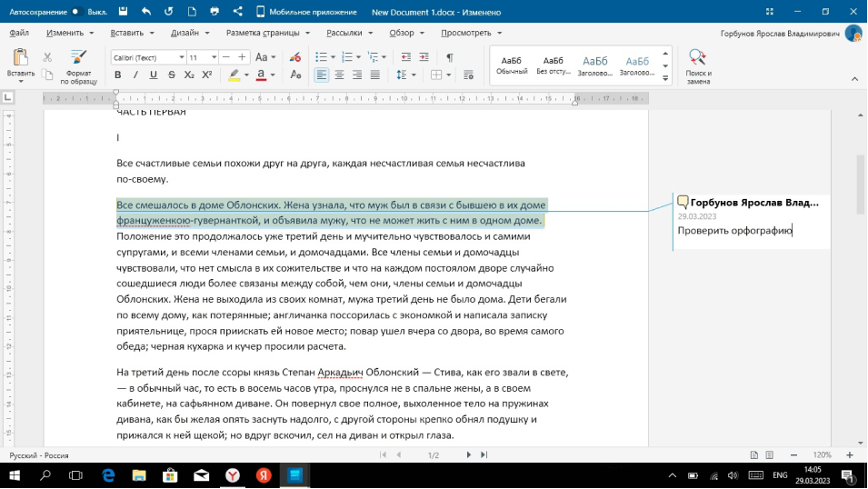Open the Просмотреть menu
The height and width of the screenshot is (489, 868).
click(471, 33)
